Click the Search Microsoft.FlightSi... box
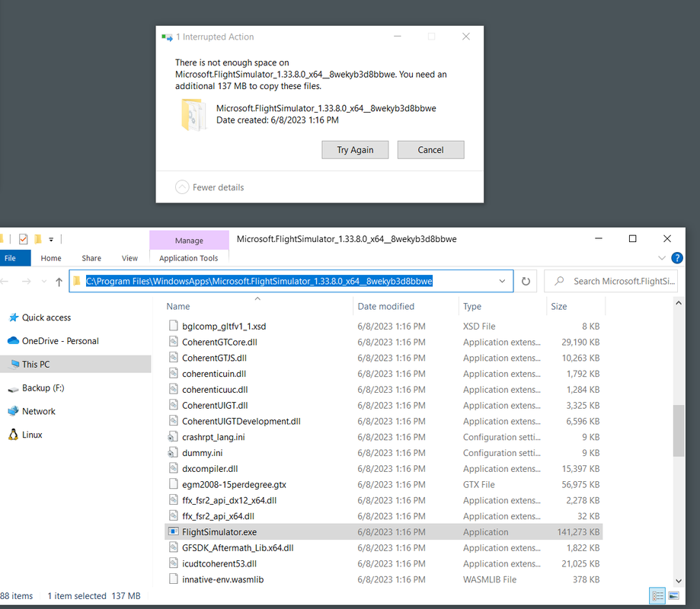The width and height of the screenshot is (700, 609). tap(611, 281)
